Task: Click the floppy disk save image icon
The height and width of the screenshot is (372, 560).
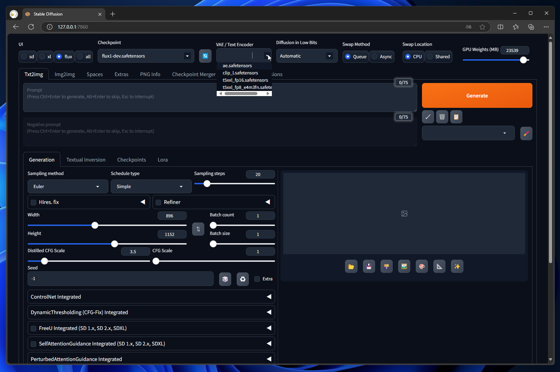Action: click(369, 266)
